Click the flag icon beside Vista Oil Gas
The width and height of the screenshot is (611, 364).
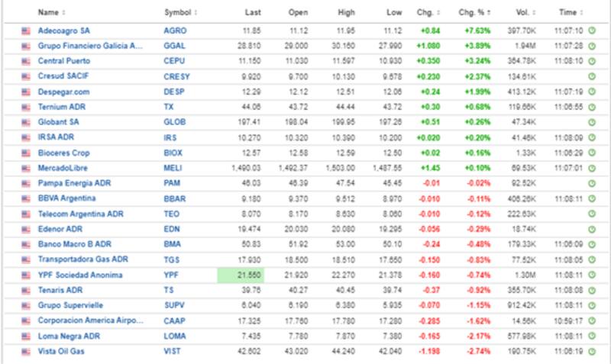pyautogui.click(x=26, y=351)
